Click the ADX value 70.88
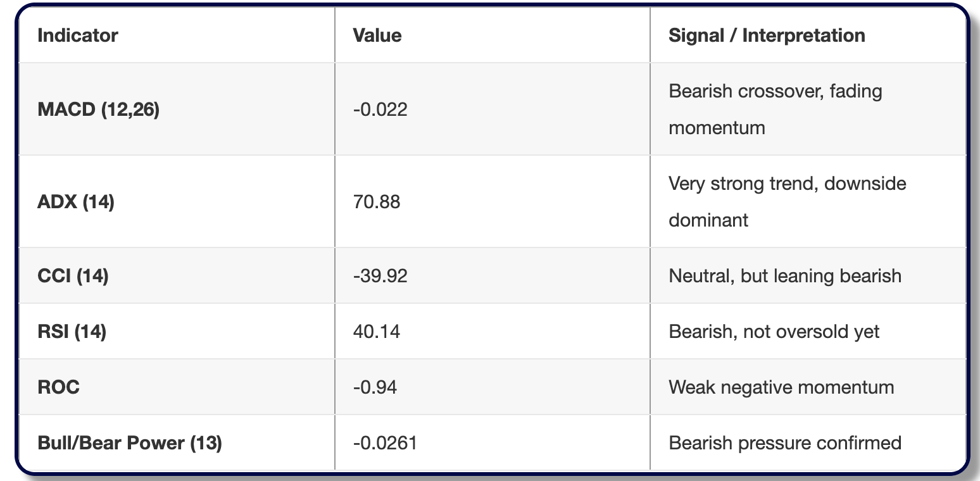Screen dimensions: 980x481 pyautogui.click(x=377, y=202)
